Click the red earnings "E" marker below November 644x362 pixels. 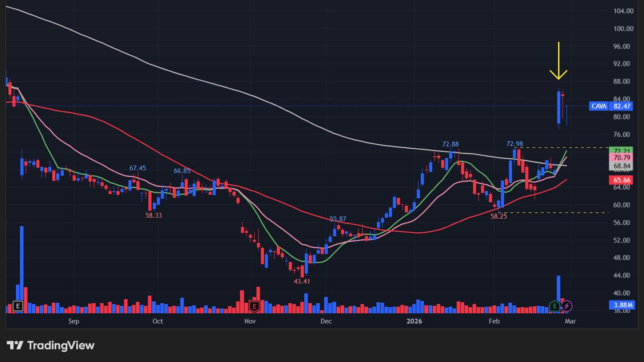click(254, 306)
